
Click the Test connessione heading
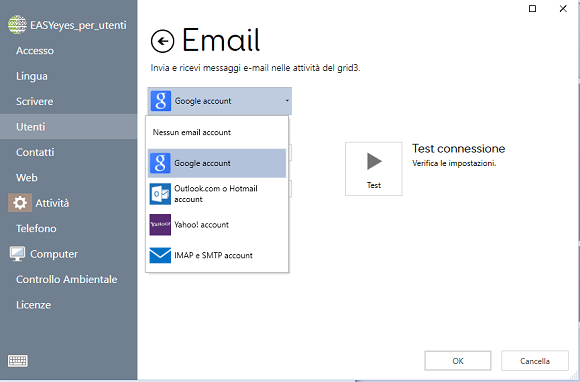[x=459, y=149]
